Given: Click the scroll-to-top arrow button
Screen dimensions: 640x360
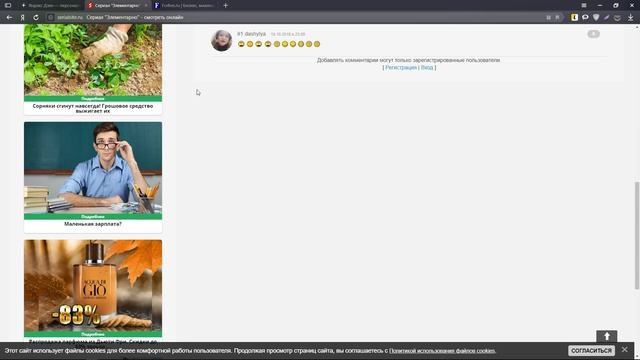Looking at the screenshot, I should pyautogui.click(x=607, y=336).
